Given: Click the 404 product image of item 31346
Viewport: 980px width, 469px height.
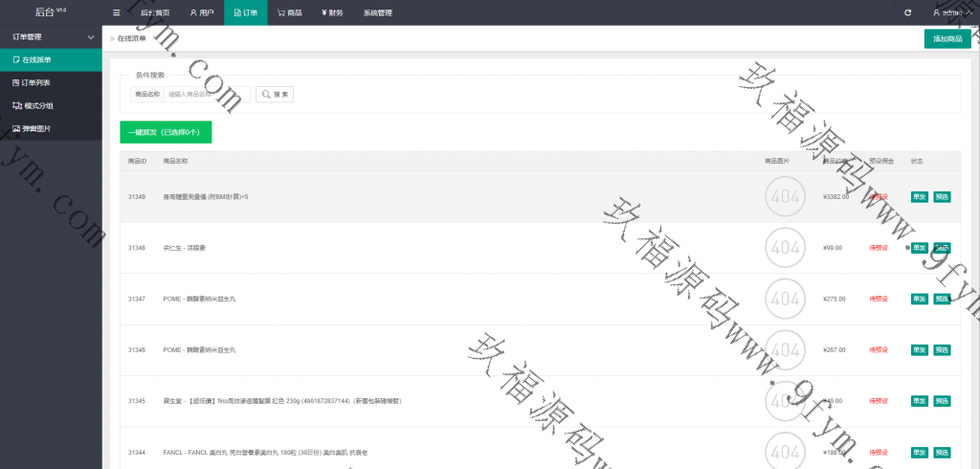Looking at the screenshot, I should pos(785,349).
